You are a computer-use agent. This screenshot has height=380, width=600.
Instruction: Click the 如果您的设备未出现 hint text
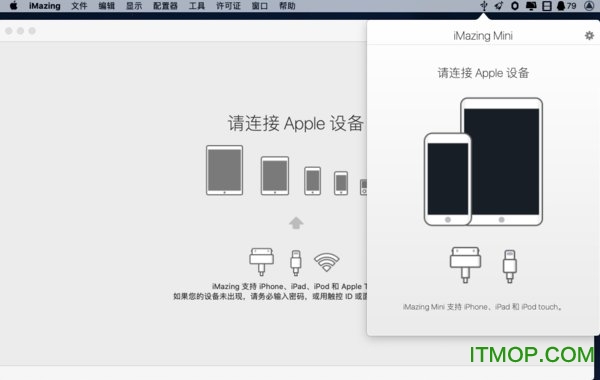tap(270, 296)
